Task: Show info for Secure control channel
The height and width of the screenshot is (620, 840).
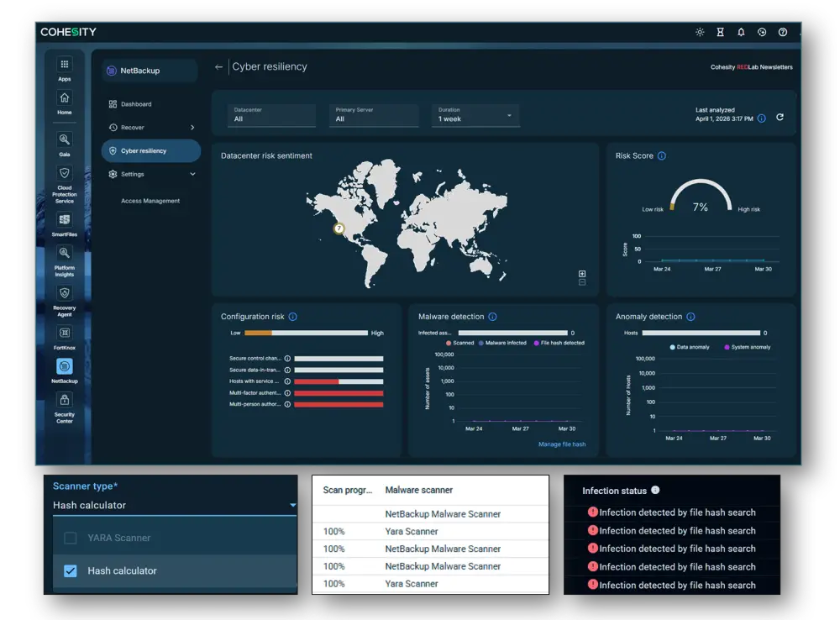Action: pyautogui.click(x=287, y=359)
